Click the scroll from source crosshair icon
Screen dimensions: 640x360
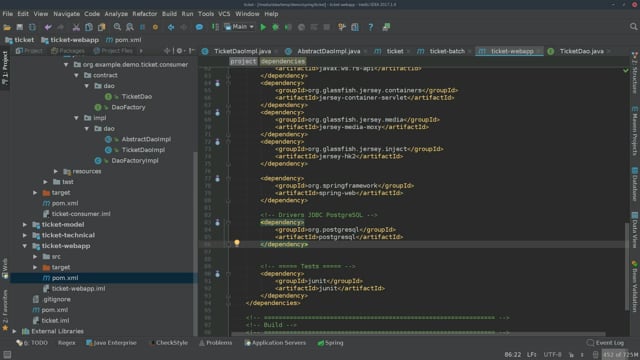tap(167, 51)
